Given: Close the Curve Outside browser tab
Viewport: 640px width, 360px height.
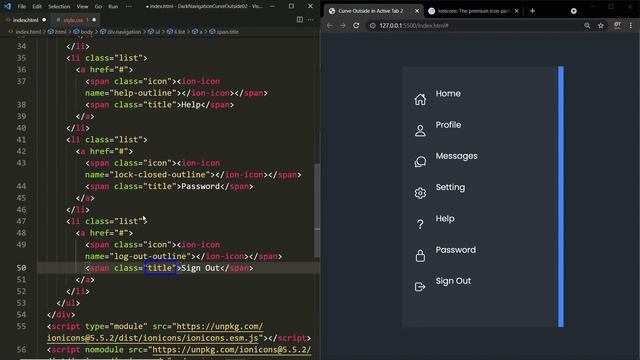Looking at the screenshot, I should click(417, 11).
